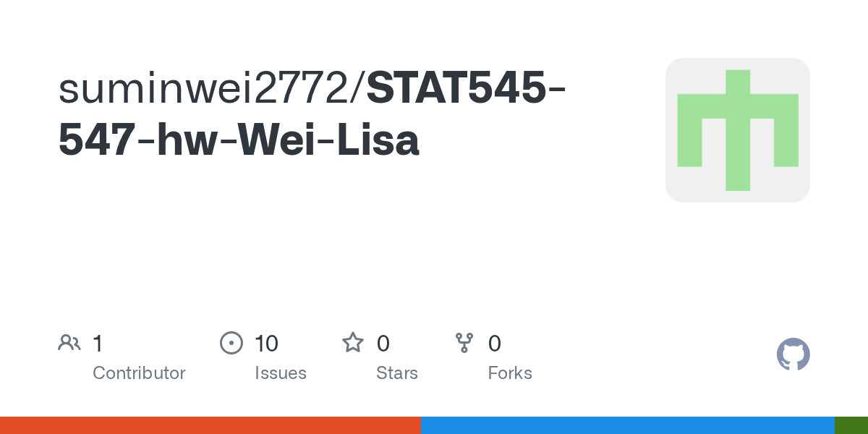This screenshot has height=434, width=868.
Task: Click the blue language bar segment
Action: tap(627, 425)
